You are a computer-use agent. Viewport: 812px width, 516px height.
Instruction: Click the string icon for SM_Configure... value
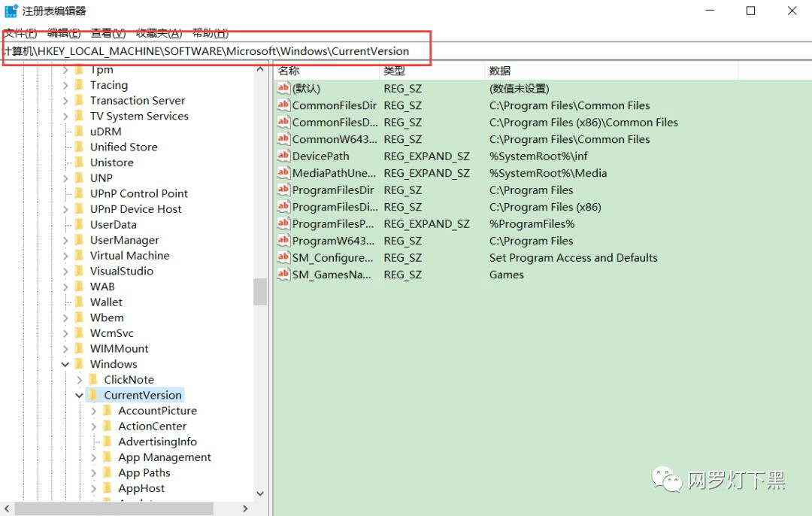pyautogui.click(x=283, y=257)
